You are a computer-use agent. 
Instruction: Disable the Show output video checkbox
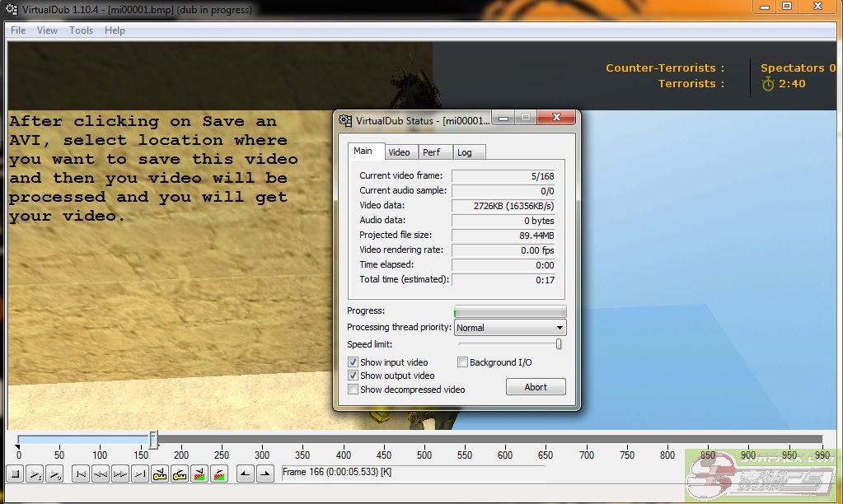354,376
